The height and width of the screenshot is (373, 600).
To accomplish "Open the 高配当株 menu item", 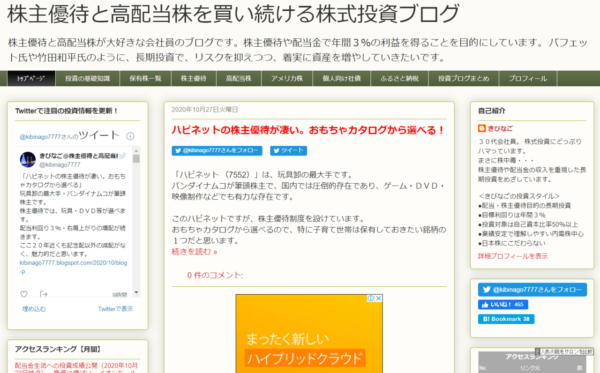I will click(239, 78).
